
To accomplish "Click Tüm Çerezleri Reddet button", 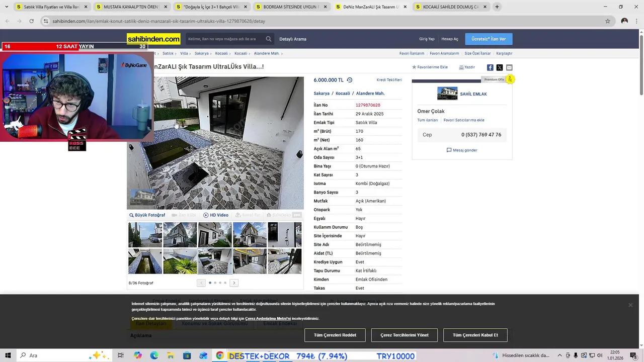I will [x=335, y=335].
